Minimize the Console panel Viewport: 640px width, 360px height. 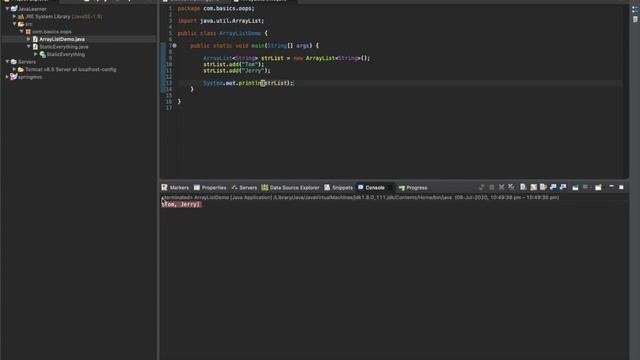611,187
